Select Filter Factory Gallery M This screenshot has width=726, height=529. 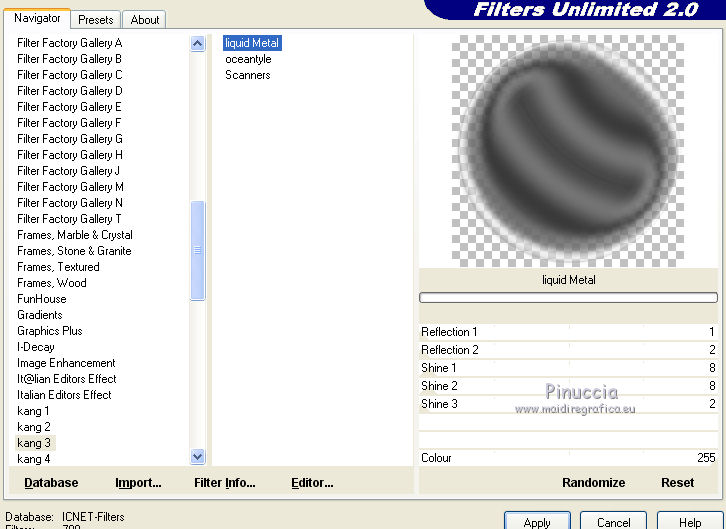click(70, 187)
